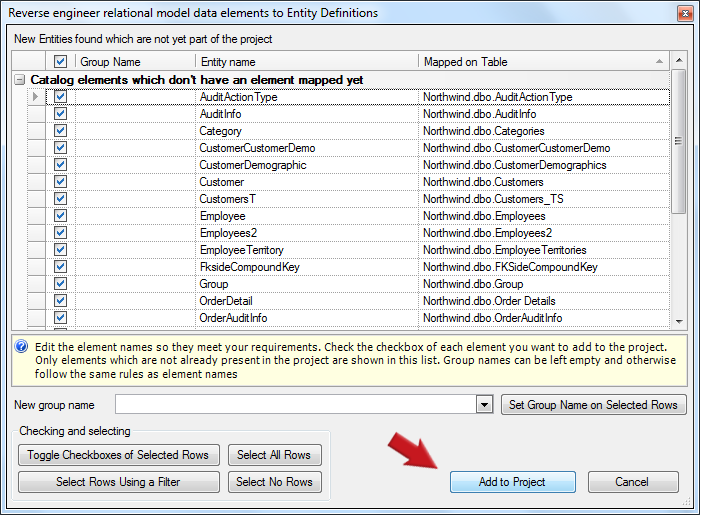Select the AuditActionType entity name cell

pos(307,97)
